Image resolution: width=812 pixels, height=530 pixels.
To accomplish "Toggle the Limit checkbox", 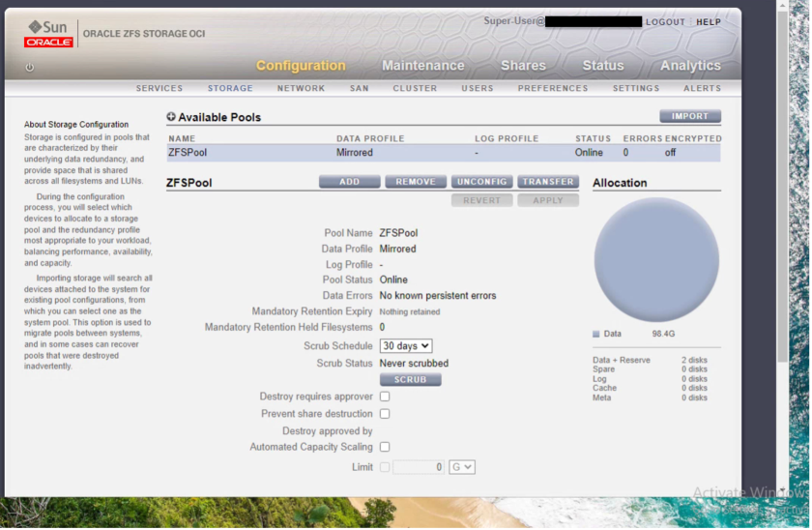I will pos(385,467).
